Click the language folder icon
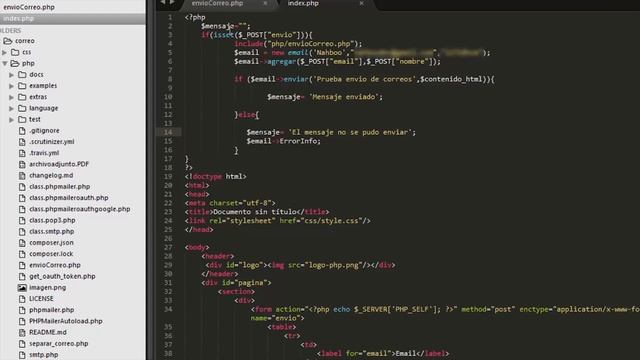 22,108
